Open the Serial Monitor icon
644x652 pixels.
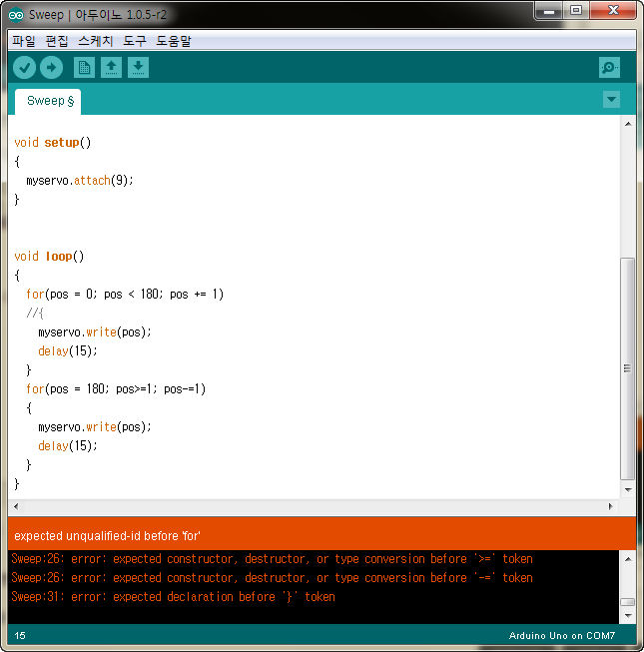pos(609,67)
